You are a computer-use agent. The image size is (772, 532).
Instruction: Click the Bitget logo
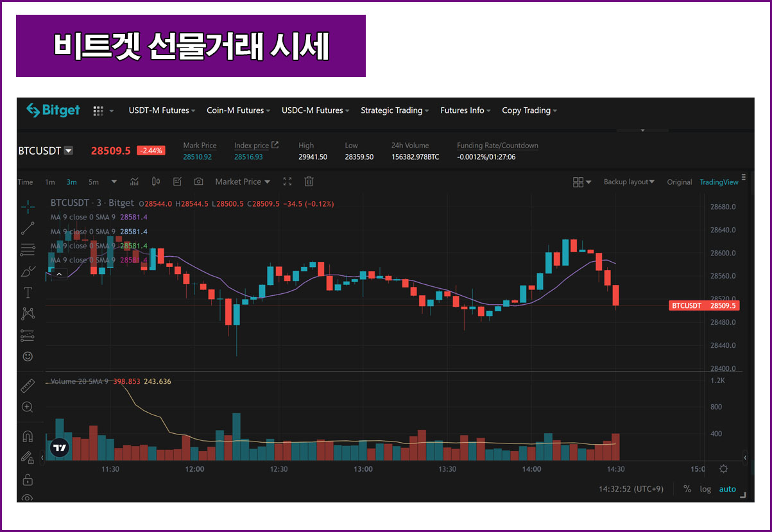click(x=53, y=110)
